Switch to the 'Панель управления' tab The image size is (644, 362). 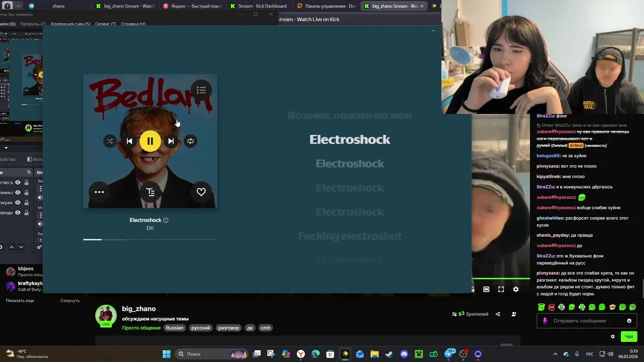[x=327, y=6]
